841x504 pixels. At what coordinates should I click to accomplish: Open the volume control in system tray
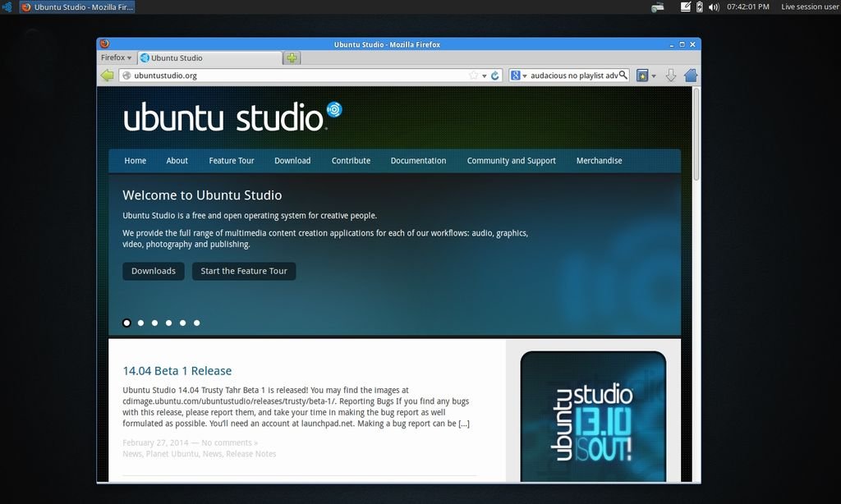[713, 7]
